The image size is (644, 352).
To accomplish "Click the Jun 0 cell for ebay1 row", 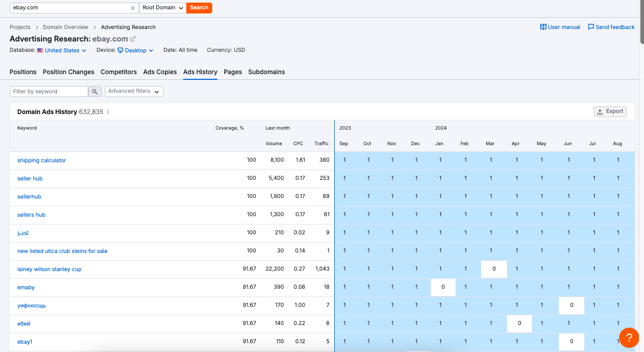I will [571, 342].
